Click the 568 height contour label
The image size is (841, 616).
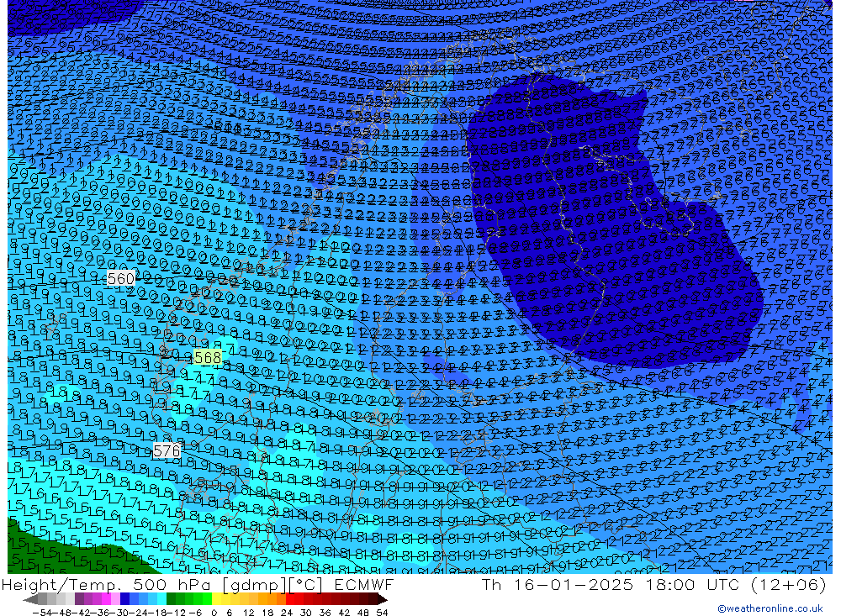click(207, 358)
